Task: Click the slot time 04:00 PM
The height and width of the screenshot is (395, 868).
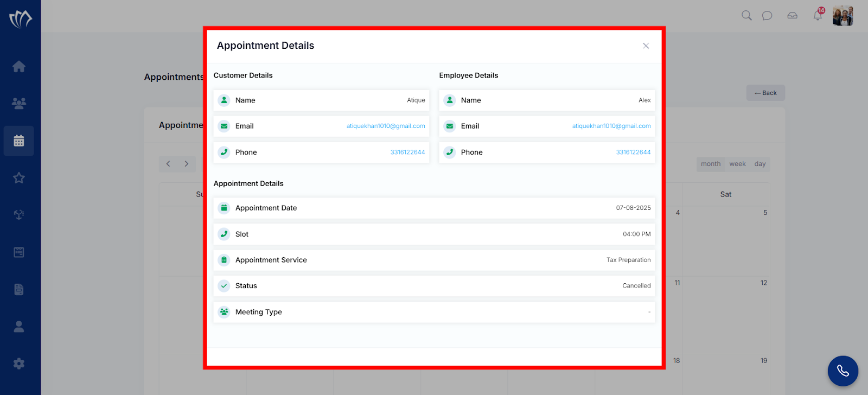Action: [x=637, y=234]
